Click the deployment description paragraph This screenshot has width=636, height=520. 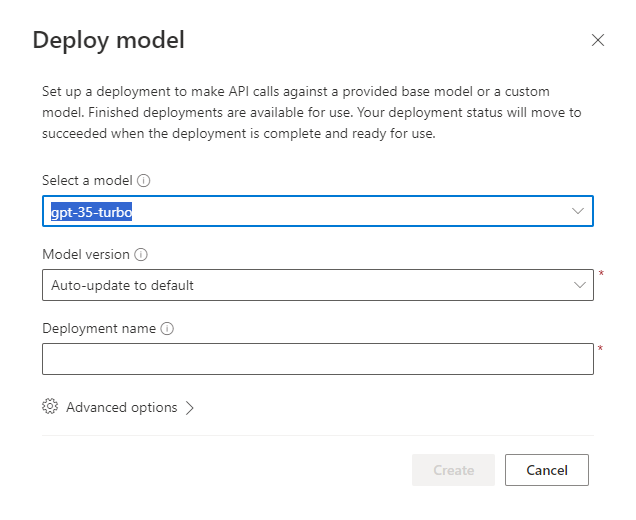click(x=312, y=112)
